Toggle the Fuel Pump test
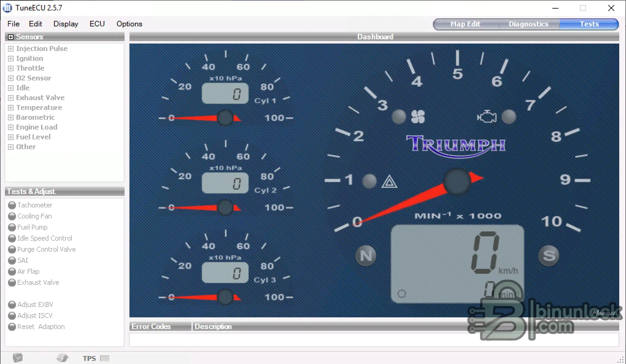This screenshot has width=626, height=364. point(12,227)
